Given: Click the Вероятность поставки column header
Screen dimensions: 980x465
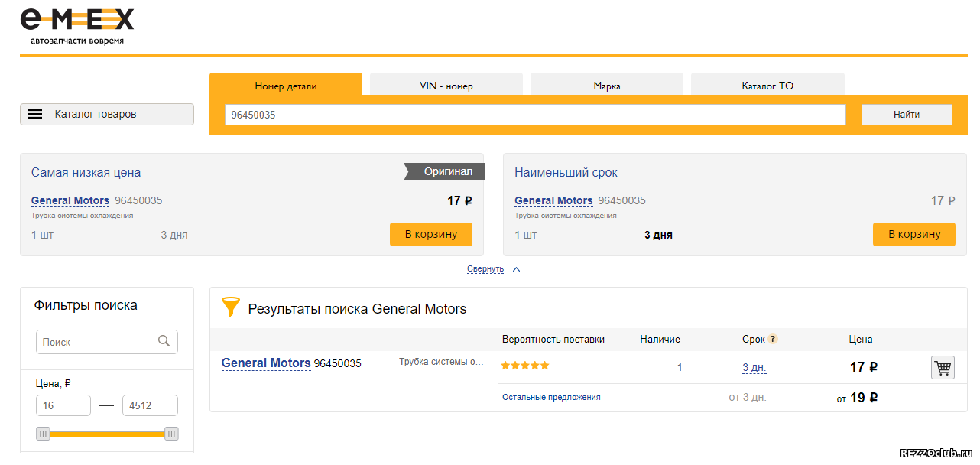Looking at the screenshot, I should (x=553, y=339).
